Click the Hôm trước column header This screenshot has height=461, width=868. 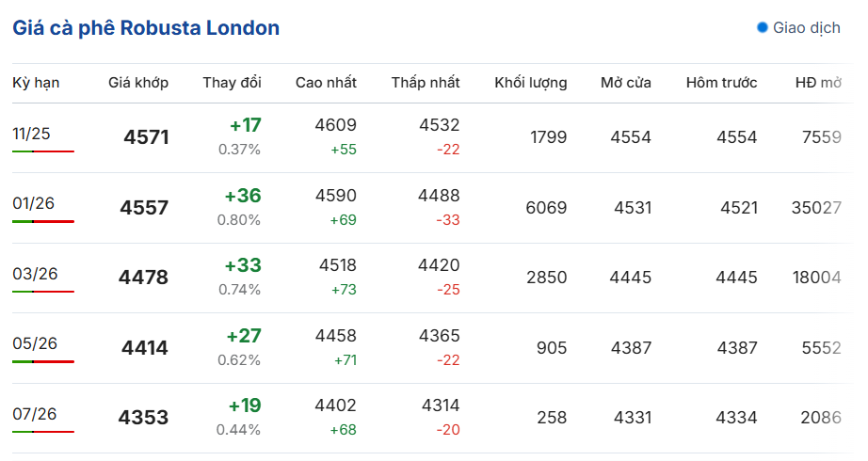(x=721, y=83)
